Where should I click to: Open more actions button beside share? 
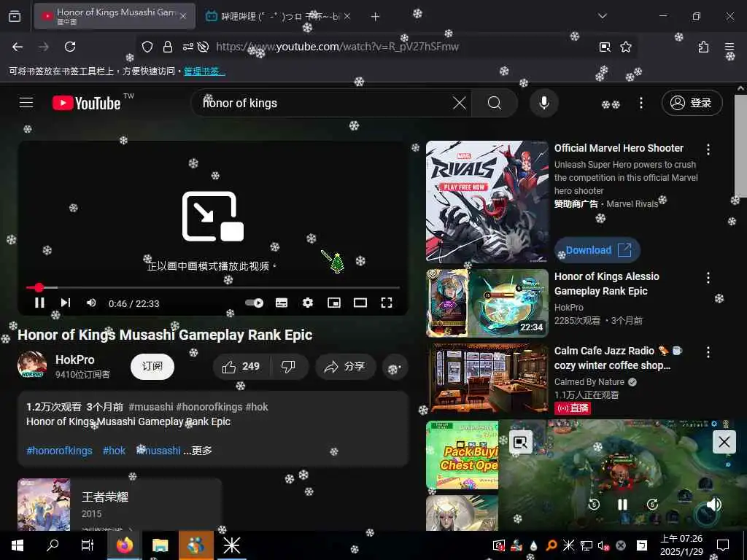tap(395, 367)
